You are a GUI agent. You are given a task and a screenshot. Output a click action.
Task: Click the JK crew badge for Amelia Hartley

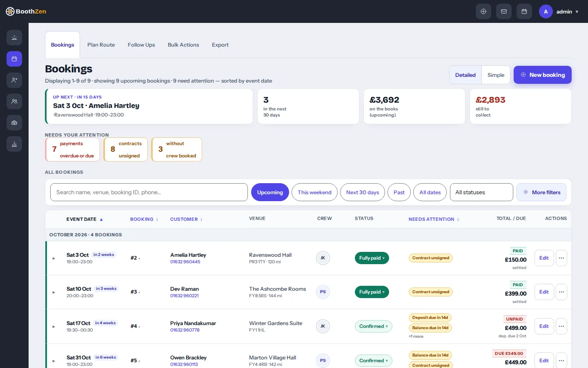tap(323, 258)
